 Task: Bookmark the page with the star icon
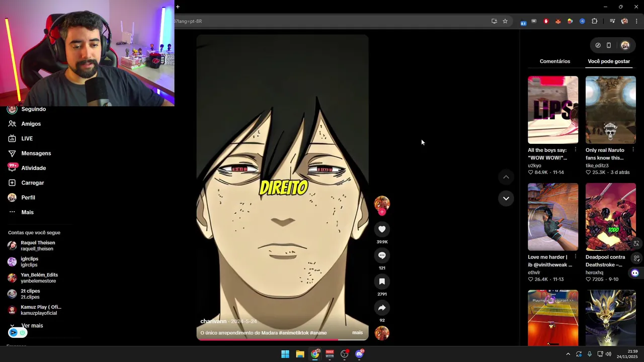(x=505, y=21)
